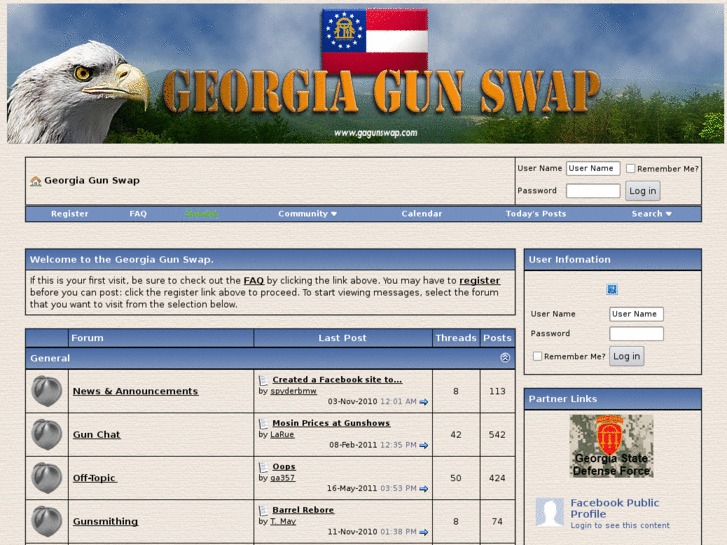Image resolution: width=727 pixels, height=545 pixels.
Task: Click post icon beside Oops thread
Action: point(263,467)
